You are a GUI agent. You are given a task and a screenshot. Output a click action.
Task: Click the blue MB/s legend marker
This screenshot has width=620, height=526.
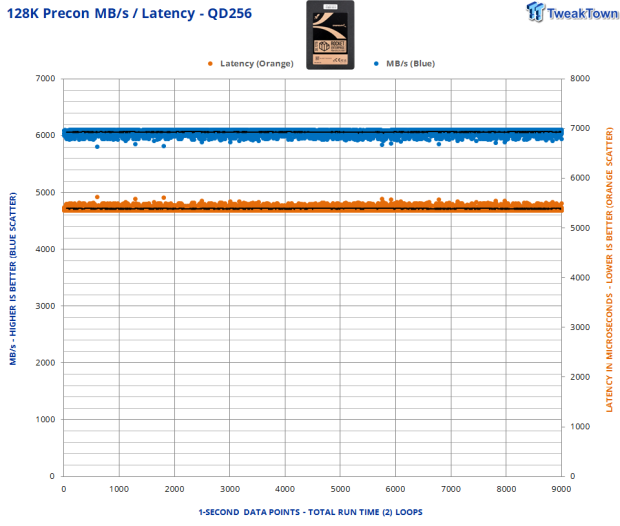point(376,64)
